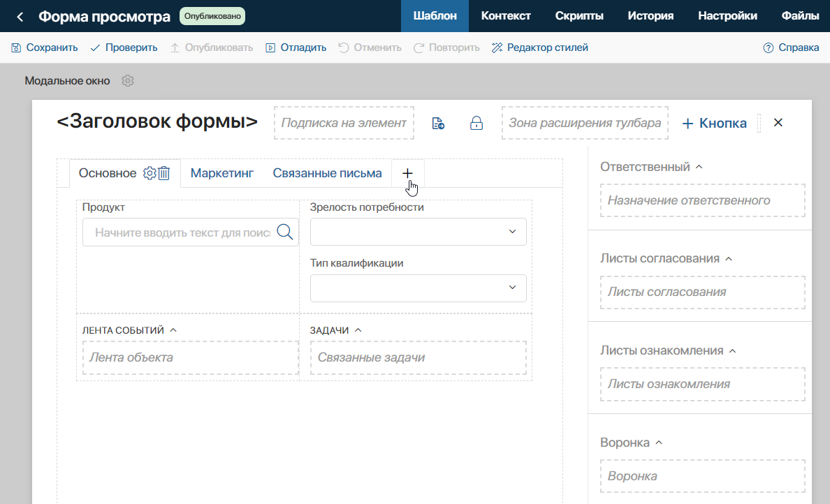Click Проверить to validate the form
The height and width of the screenshot is (504, 830).
[x=124, y=47]
